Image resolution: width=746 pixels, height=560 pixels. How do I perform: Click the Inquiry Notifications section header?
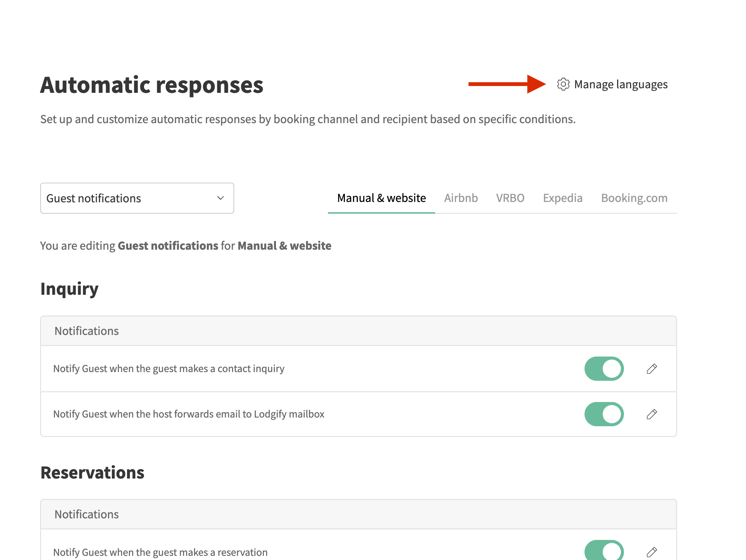(87, 331)
